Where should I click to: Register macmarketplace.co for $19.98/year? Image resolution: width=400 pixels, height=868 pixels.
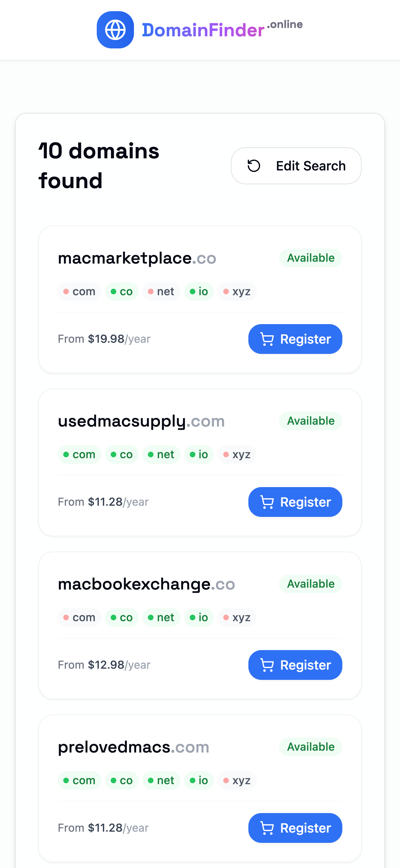295,339
